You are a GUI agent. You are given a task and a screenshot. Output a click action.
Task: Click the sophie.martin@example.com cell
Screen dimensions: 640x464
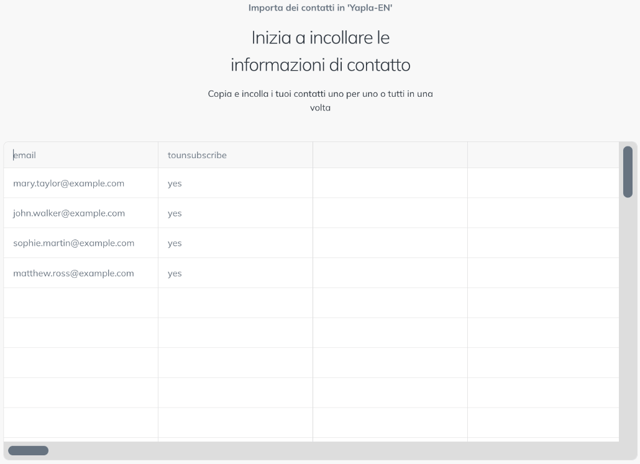81,243
